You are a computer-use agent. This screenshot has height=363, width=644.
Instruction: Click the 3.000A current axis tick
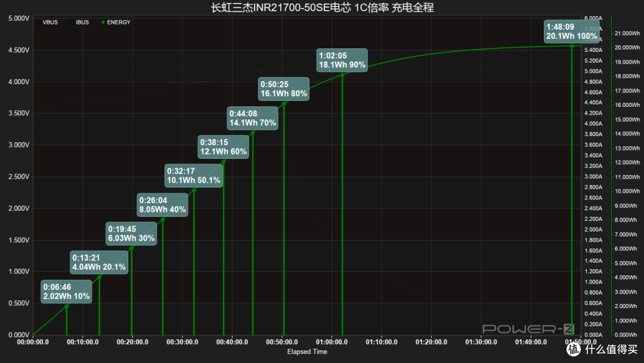pyautogui.click(x=593, y=176)
